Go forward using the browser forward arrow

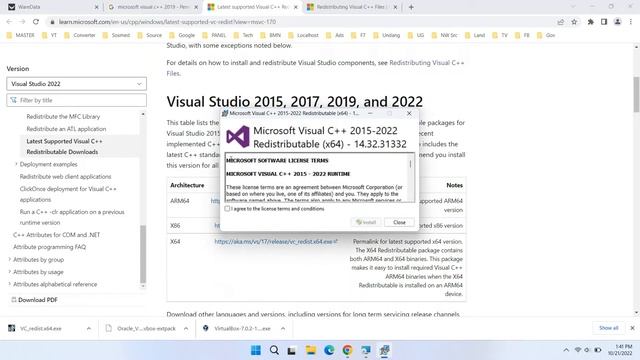[x=22, y=22]
